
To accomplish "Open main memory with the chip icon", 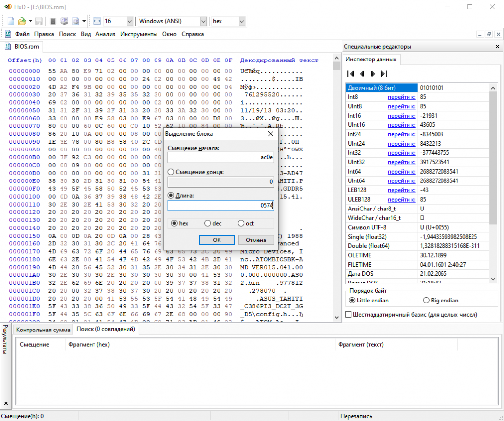I will (53, 21).
